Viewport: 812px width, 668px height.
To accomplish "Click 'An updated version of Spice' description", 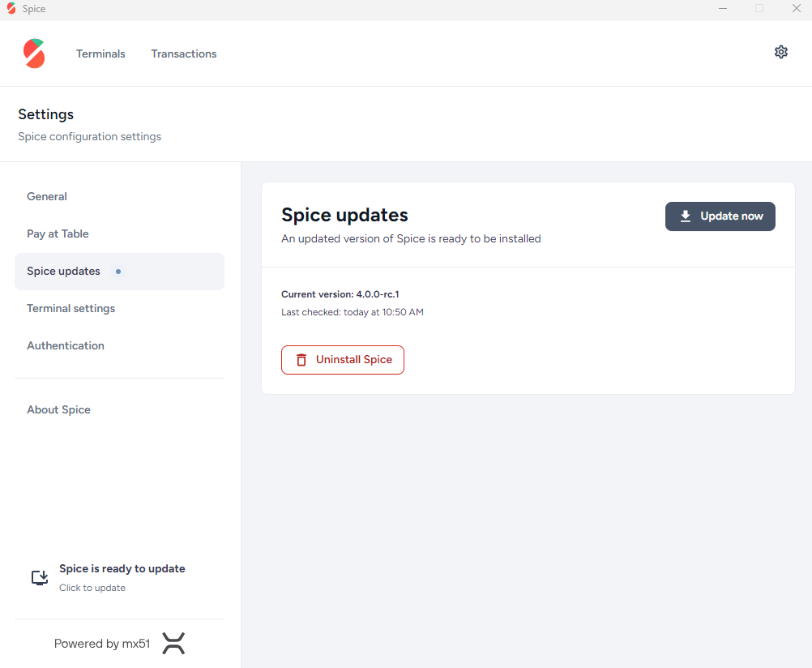I will 411,238.
